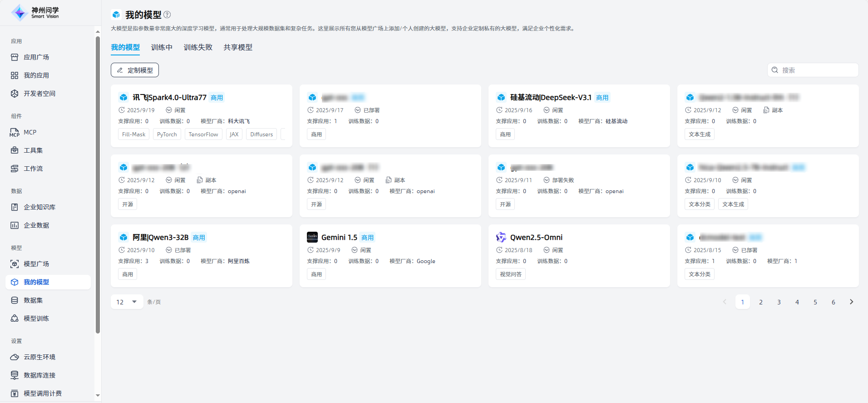This screenshot has width=868, height=403.
Task: Expand the 12 items per page dropdown
Action: (x=127, y=302)
